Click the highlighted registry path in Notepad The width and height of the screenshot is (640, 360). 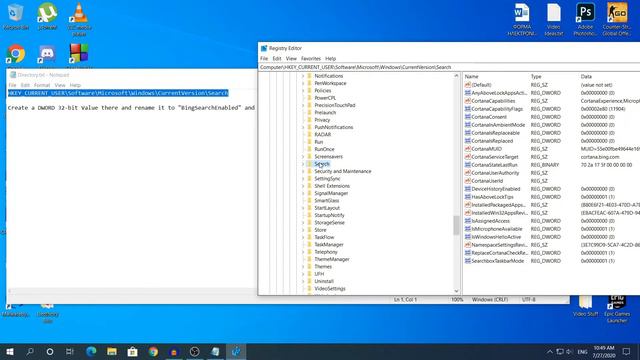tap(118, 93)
